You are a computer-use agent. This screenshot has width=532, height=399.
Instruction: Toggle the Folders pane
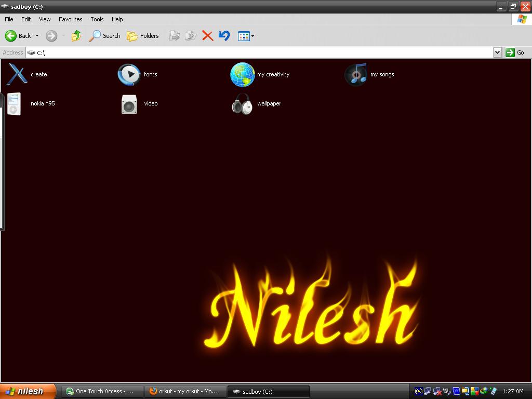143,36
